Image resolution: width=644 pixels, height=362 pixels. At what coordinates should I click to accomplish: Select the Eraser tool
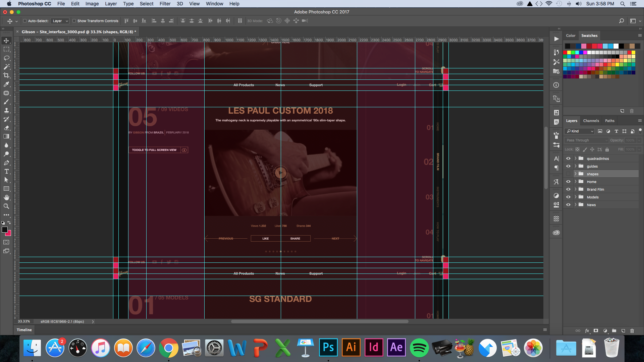point(6,128)
